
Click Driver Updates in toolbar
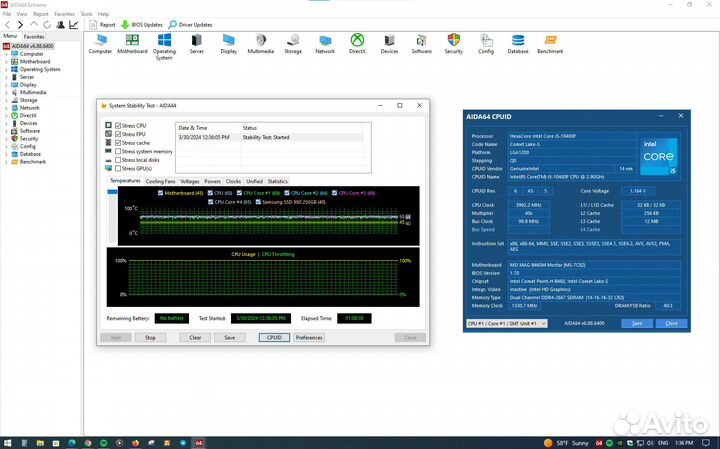191,25
